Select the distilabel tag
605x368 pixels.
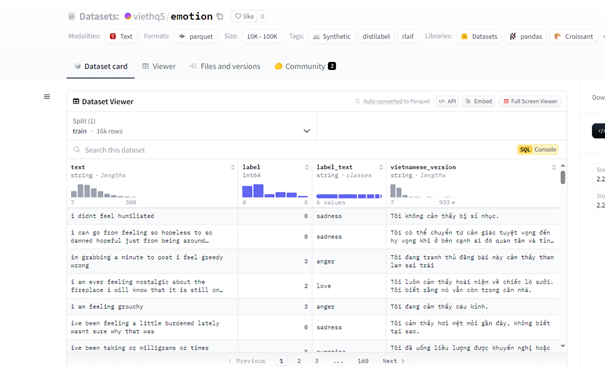(376, 36)
